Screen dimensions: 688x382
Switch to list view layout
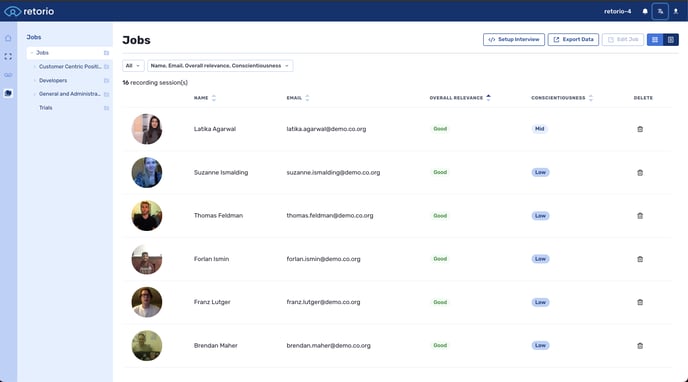pyautogui.click(x=671, y=39)
